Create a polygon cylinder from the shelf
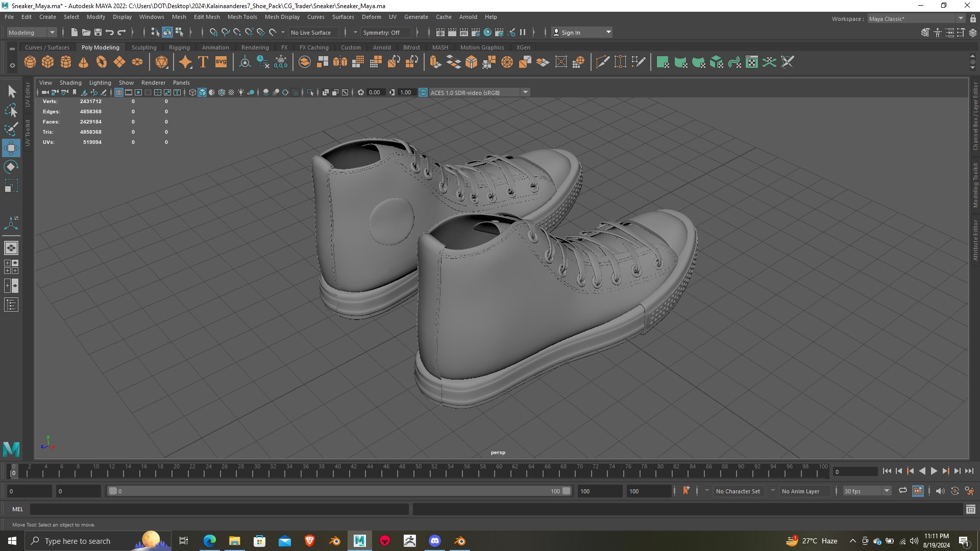The height and width of the screenshot is (551, 980). (x=66, y=62)
